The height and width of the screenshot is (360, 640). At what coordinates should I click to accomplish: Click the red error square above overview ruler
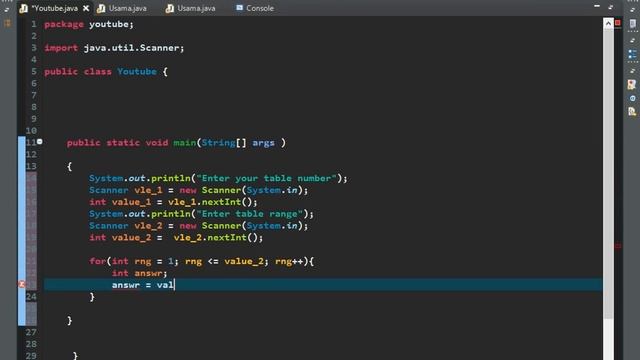click(618, 23)
